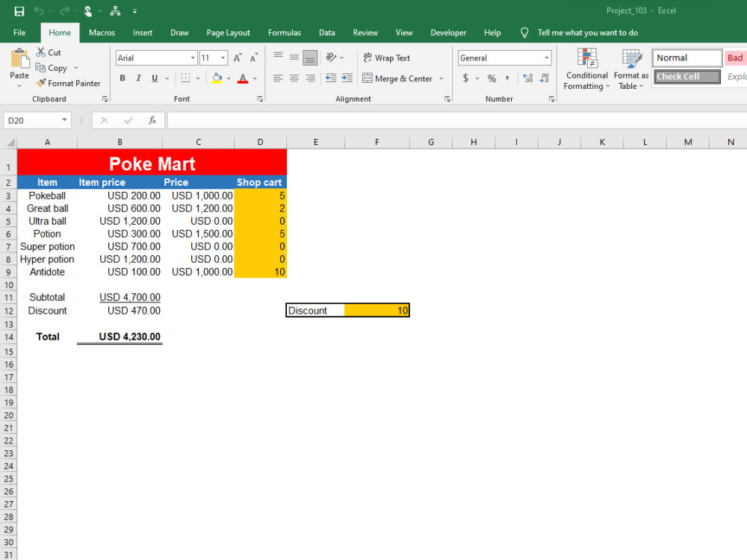Image resolution: width=747 pixels, height=560 pixels.
Task: Click Increase Decimal icon
Action: click(x=528, y=78)
